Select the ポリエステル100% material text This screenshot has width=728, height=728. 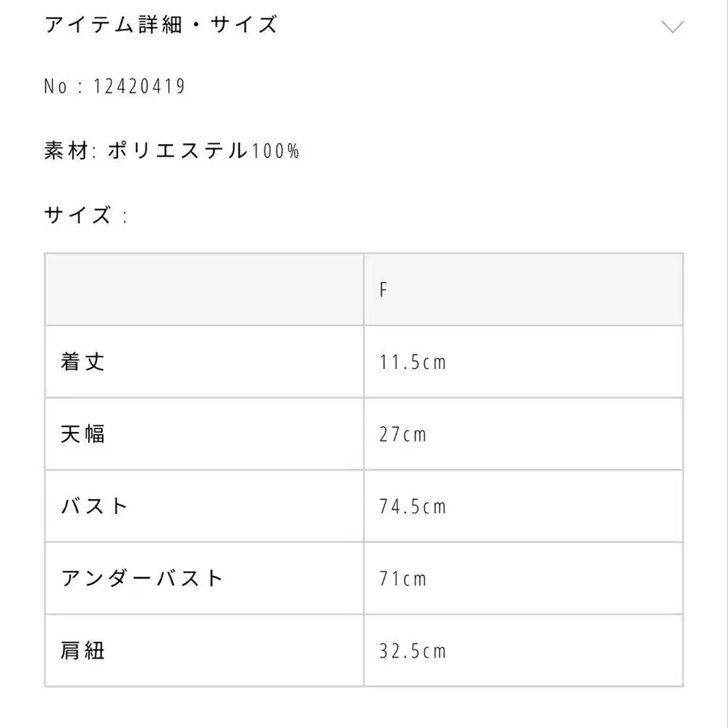[203, 150]
